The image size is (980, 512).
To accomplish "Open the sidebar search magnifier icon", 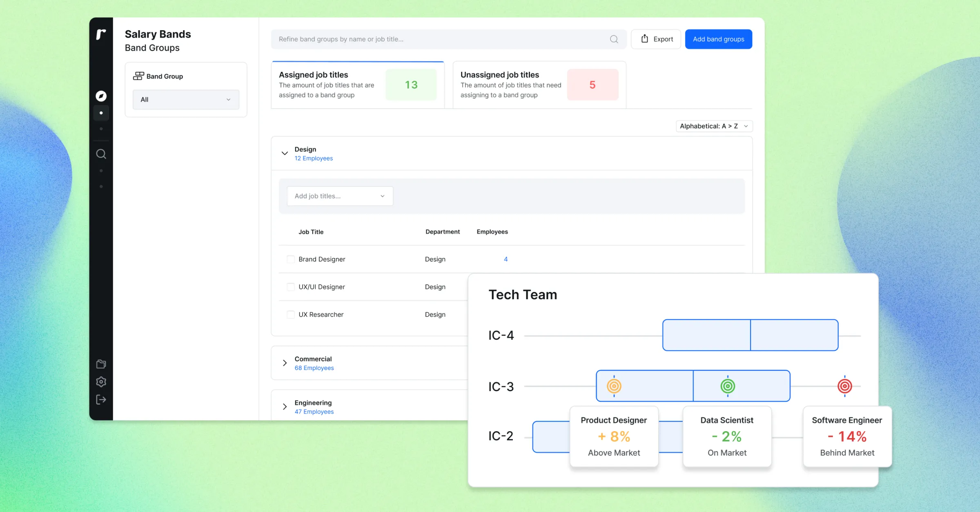I will pyautogui.click(x=101, y=154).
